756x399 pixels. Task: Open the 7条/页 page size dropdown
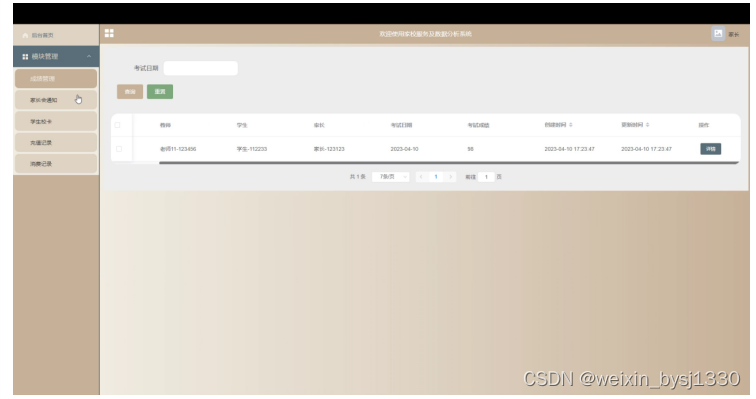click(x=391, y=177)
